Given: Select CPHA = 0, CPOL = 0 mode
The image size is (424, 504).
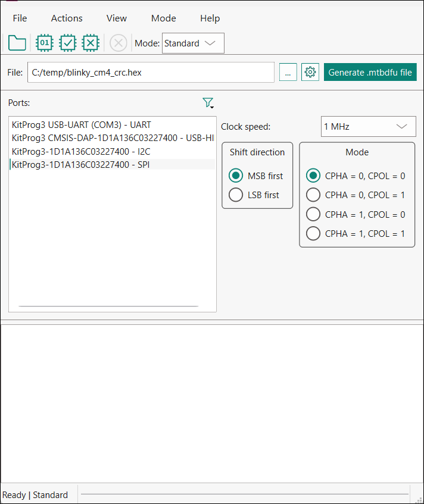Looking at the screenshot, I should click(x=313, y=176).
